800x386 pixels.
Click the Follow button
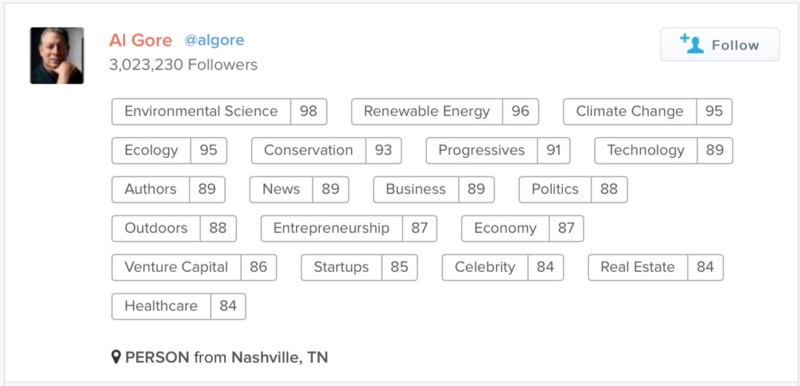719,45
